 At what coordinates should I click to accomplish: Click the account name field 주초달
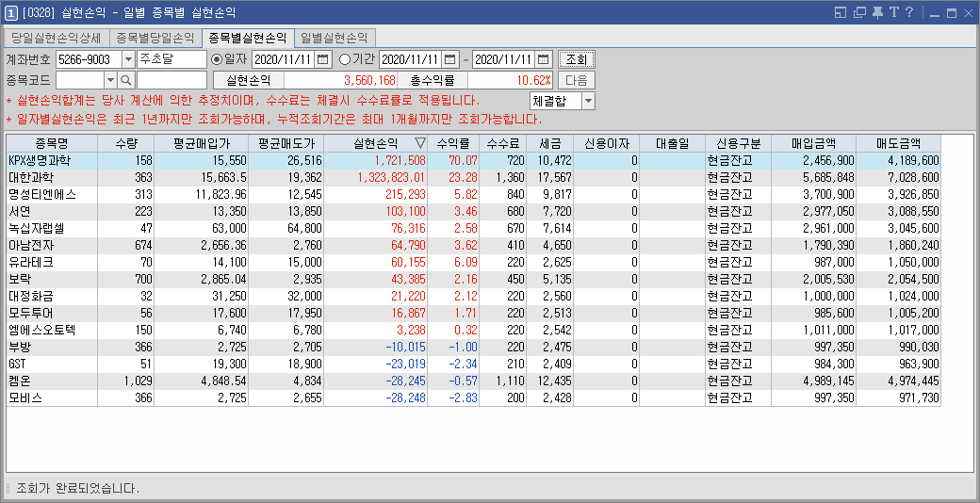[x=171, y=60]
